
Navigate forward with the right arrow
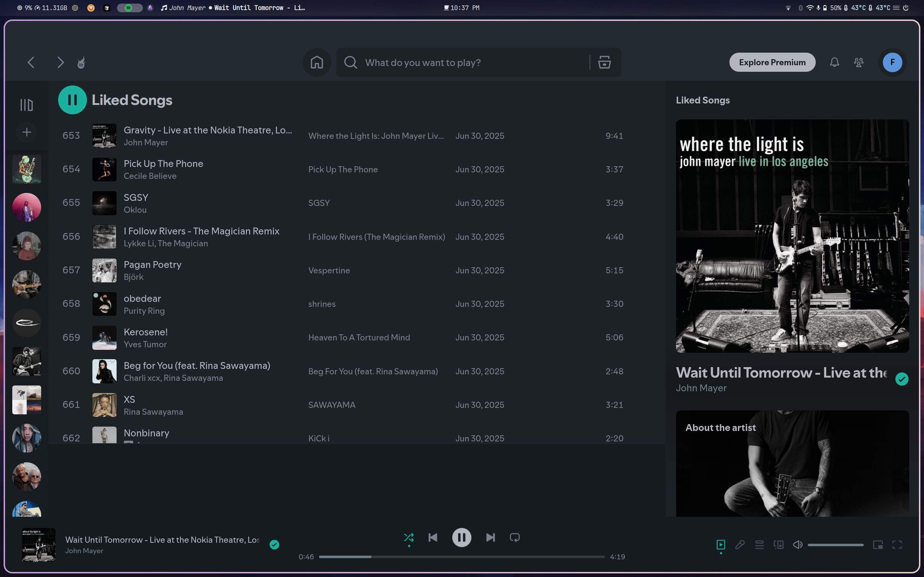click(60, 62)
